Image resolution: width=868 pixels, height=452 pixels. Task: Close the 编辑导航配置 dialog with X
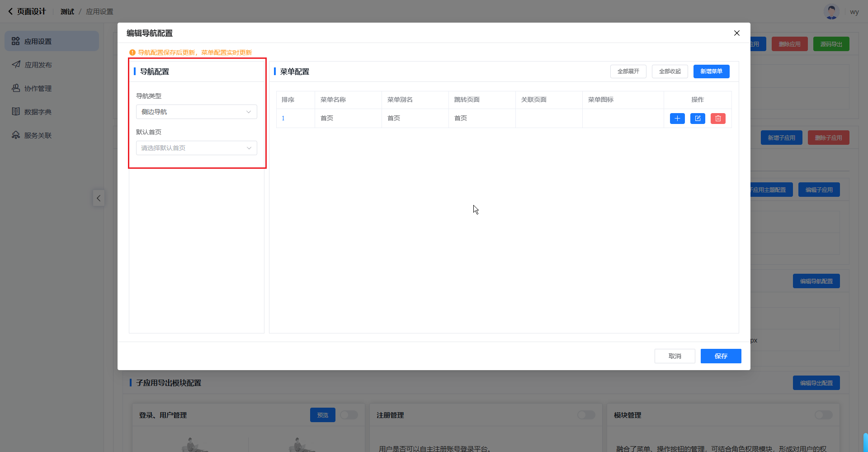[x=736, y=33]
